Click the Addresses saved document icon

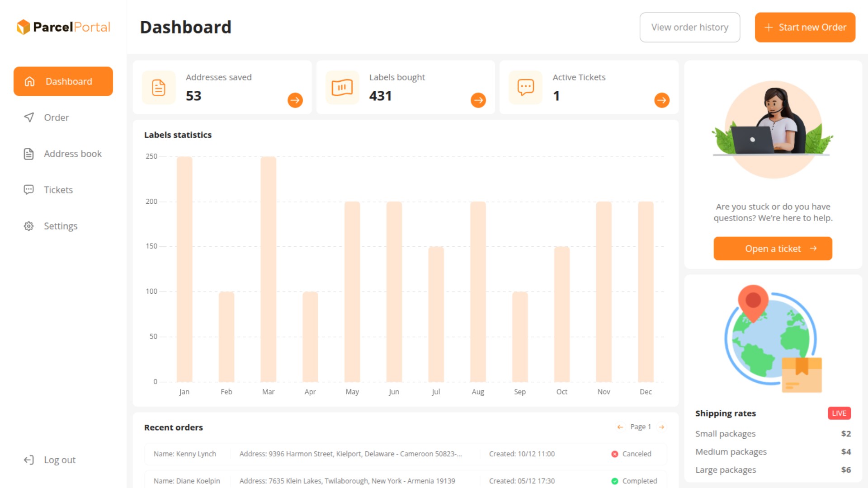[x=159, y=88]
